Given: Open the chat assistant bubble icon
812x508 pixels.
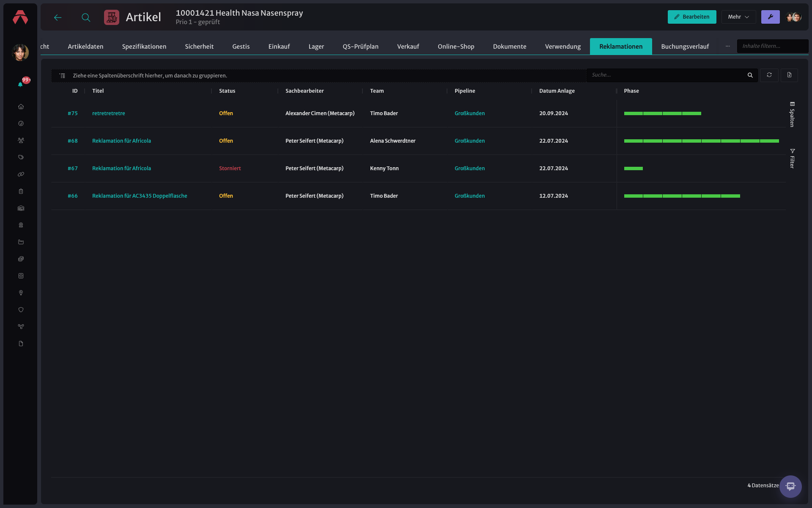Looking at the screenshot, I should 790,486.
